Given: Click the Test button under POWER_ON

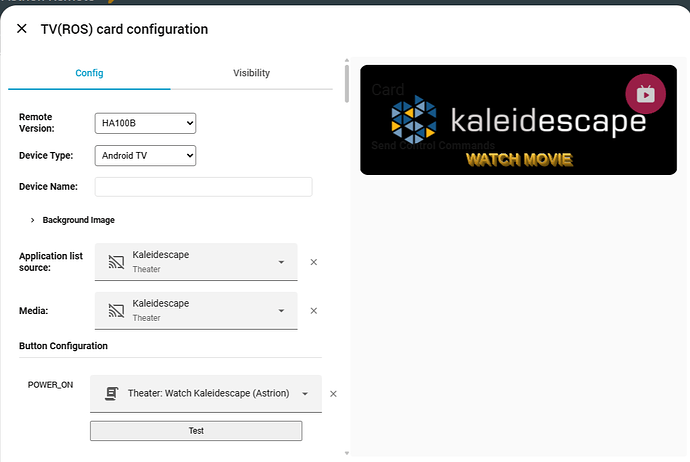Looking at the screenshot, I should pyautogui.click(x=196, y=431).
